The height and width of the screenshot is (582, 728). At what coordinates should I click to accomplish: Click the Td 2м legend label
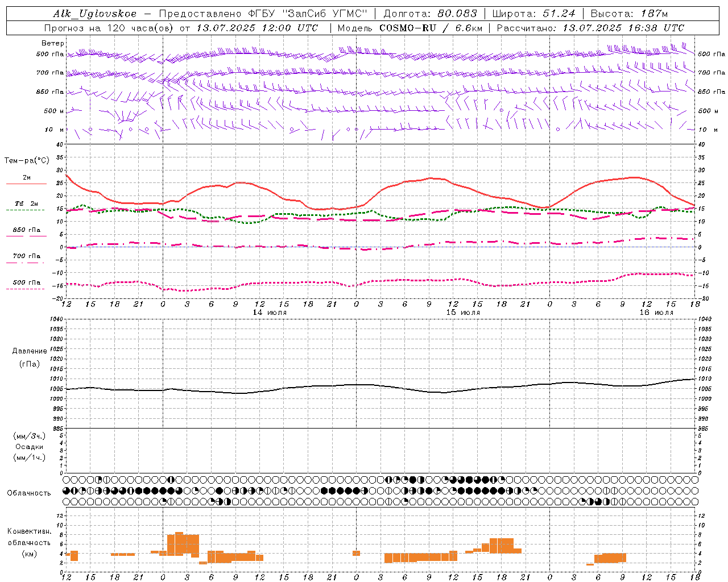click(27, 203)
